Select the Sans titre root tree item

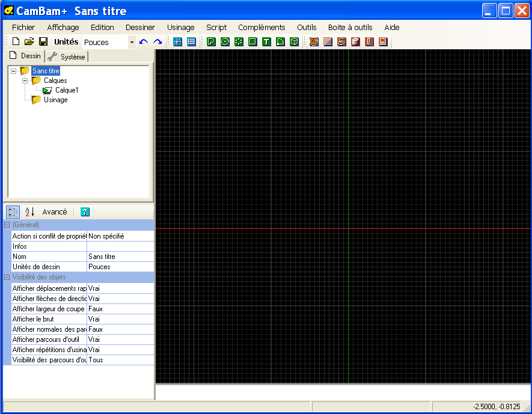point(46,71)
